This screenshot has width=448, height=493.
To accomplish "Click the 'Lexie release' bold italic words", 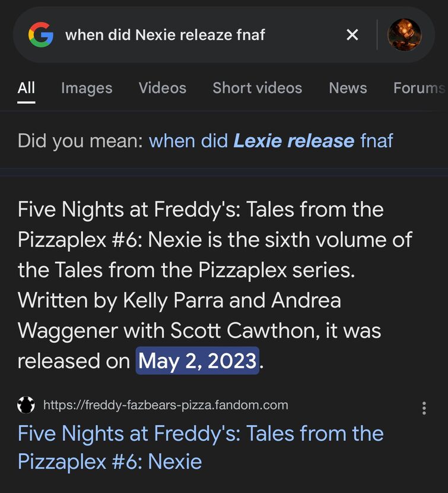I will (294, 141).
